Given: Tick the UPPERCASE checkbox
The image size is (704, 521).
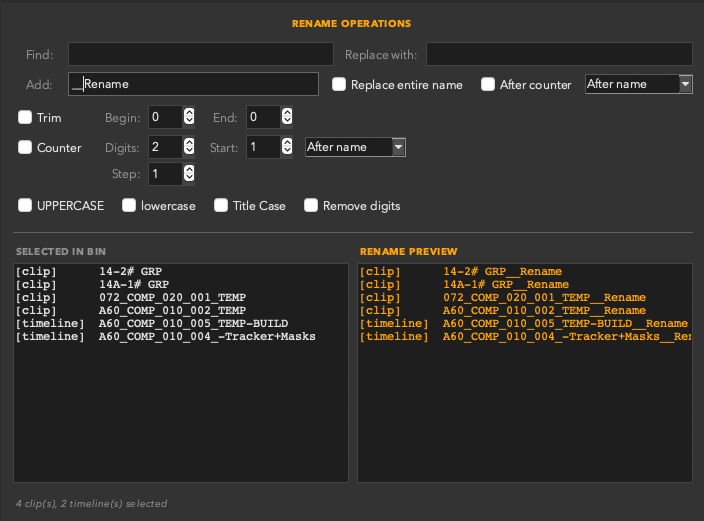Looking at the screenshot, I should point(25,205).
